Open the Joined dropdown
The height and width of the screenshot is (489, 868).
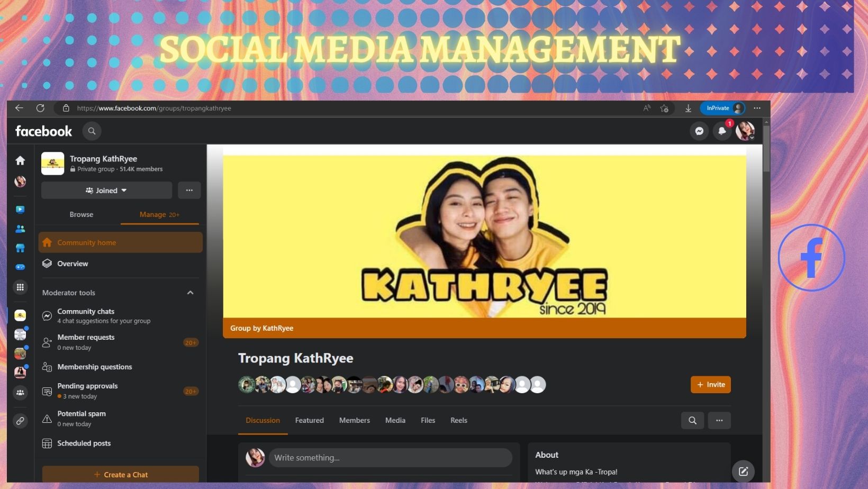[106, 191]
